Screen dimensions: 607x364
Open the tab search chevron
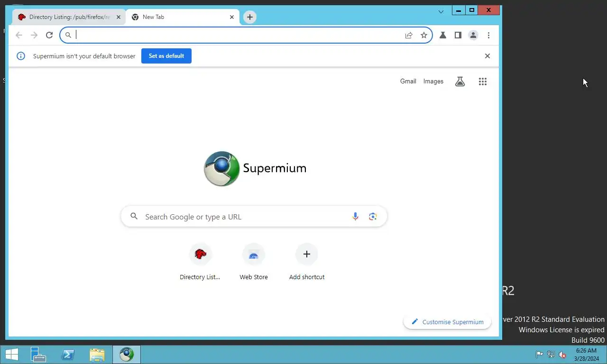[x=441, y=11]
